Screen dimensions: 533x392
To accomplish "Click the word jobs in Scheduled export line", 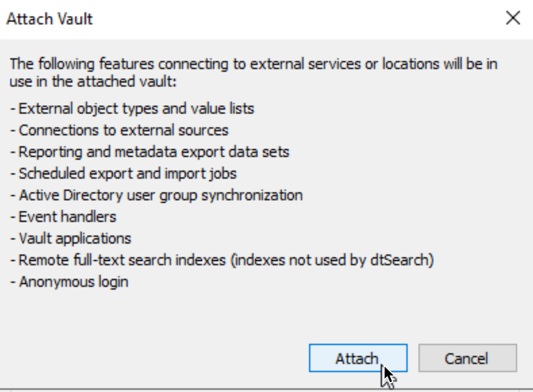I will click(x=222, y=174).
